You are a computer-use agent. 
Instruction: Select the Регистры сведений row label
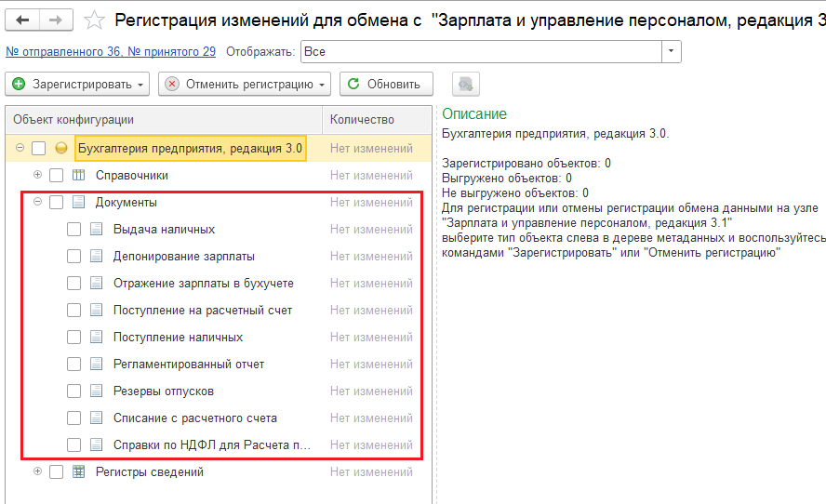click(x=150, y=471)
